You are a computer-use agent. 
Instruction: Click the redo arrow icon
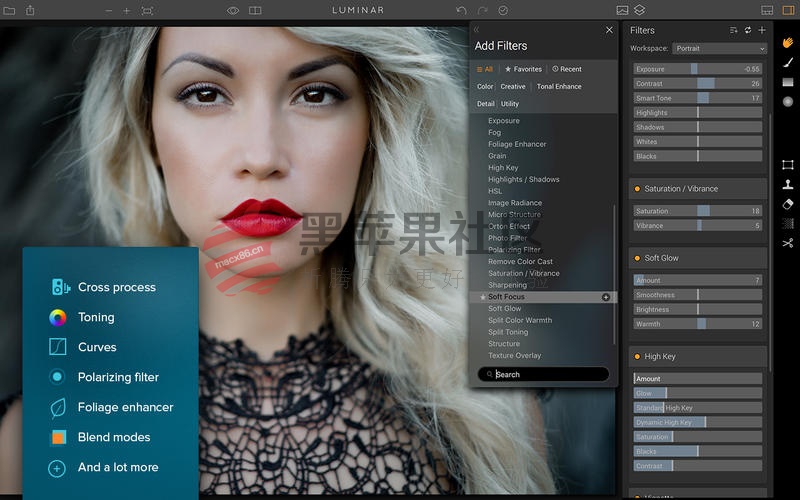[x=482, y=10]
